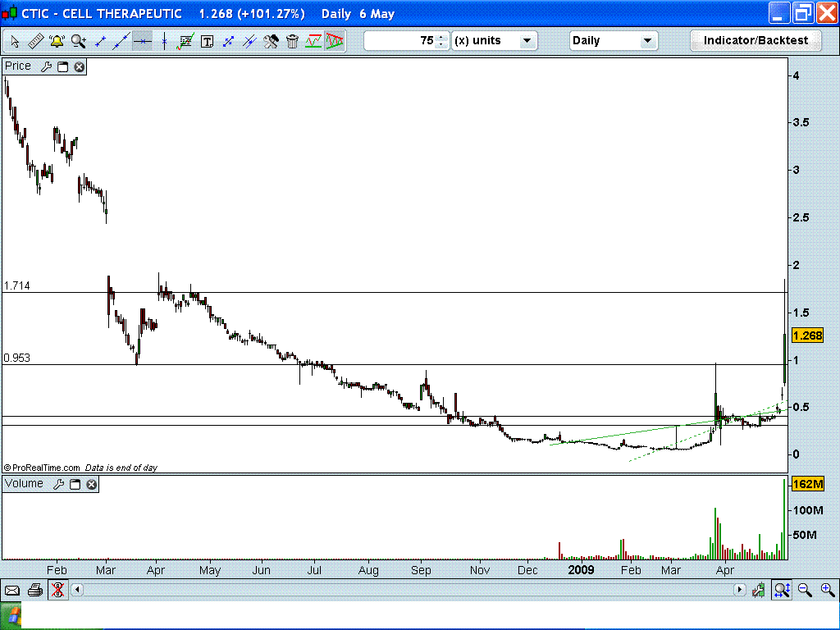
Task: Select the parallel channel lines tool
Action: pyautogui.click(x=249, y=41)
